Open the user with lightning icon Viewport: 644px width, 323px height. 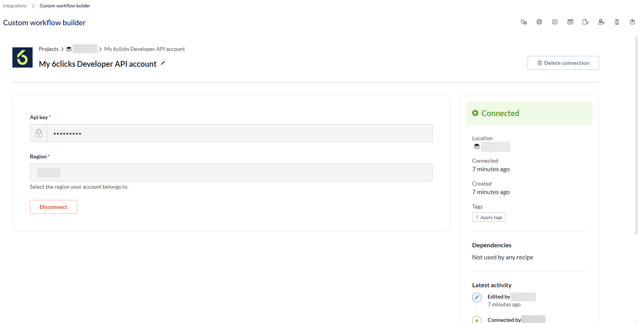(601, 22)
